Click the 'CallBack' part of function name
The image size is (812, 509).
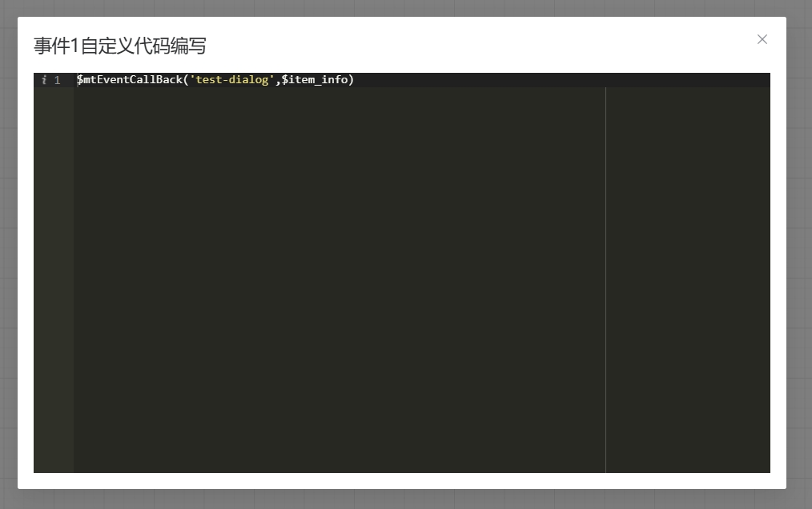[x=159, y=80]
